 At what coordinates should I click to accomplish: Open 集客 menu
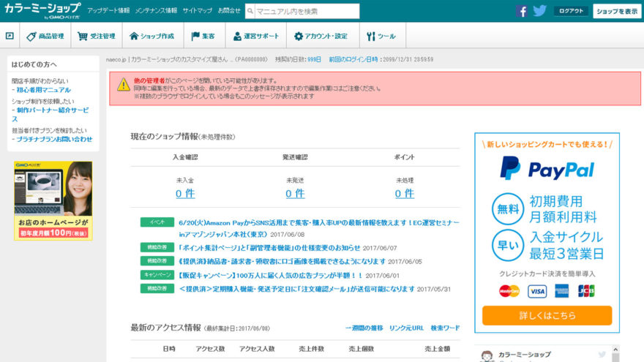coord(203,36)
